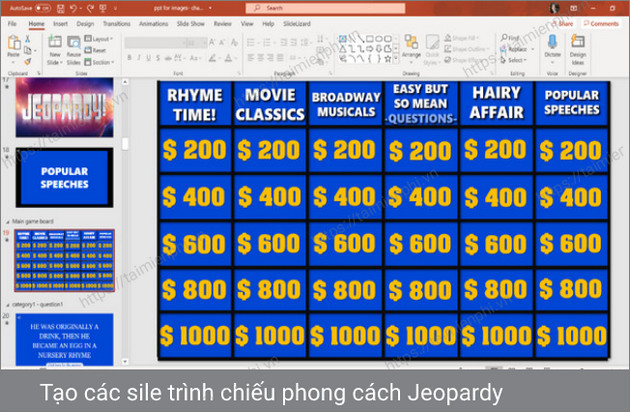The image size is (630, 412).
Task: Toggle Underline formatting
Action: (149, 58)
